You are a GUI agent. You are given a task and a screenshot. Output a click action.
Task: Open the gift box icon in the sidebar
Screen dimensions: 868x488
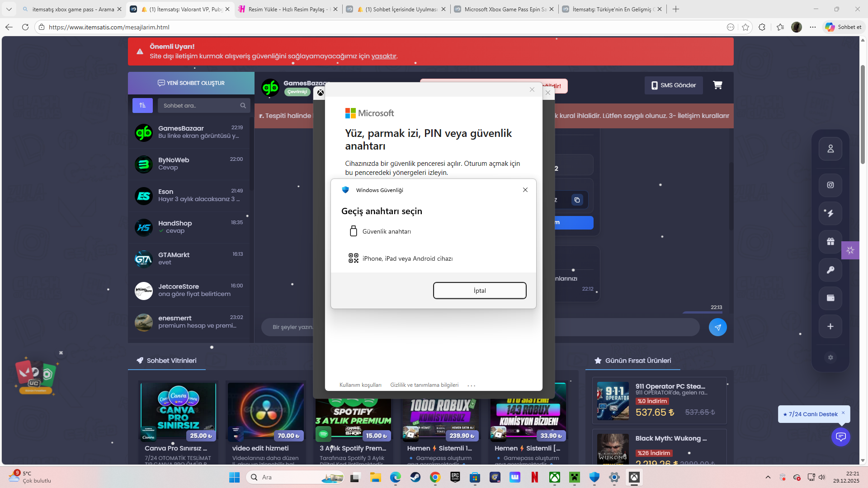pos(830,241)
